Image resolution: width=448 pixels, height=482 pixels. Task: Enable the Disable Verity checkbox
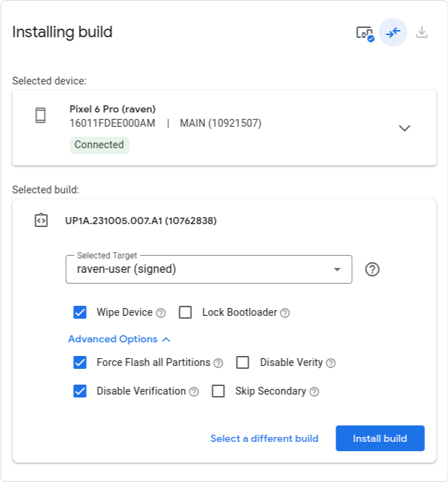coord(243,362)
